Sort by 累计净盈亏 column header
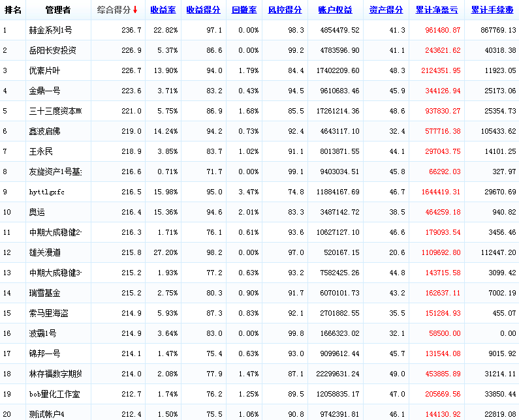Viewport: 519px width, 420px height. pyautogui.click(x=437, y=10)
